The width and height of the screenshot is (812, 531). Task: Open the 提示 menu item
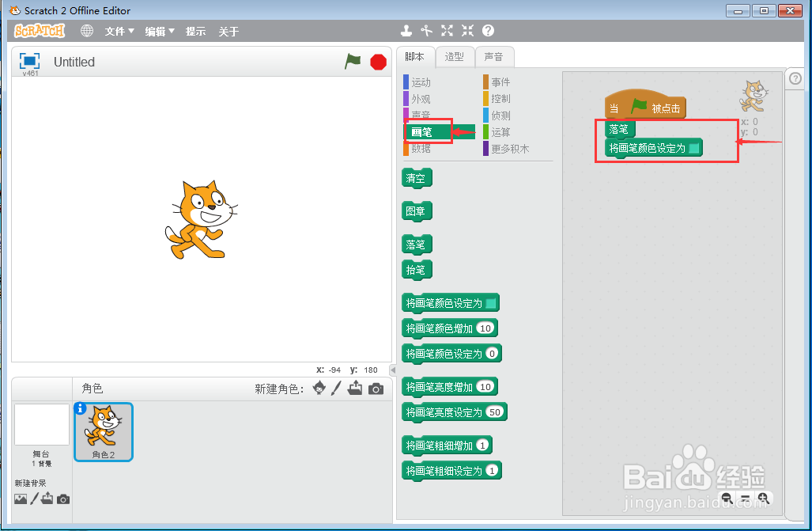pyautogui.click(x=196, y=32)
